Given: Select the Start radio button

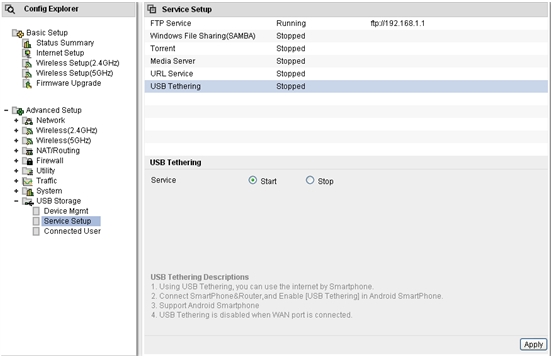Looking at the screenshot, I should click(253, 180).
